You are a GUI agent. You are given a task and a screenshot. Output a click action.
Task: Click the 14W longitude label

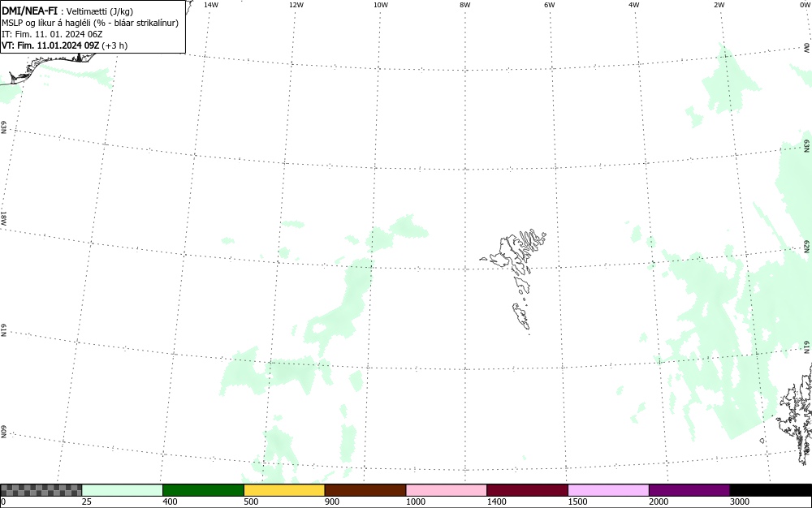pos(211,5)
